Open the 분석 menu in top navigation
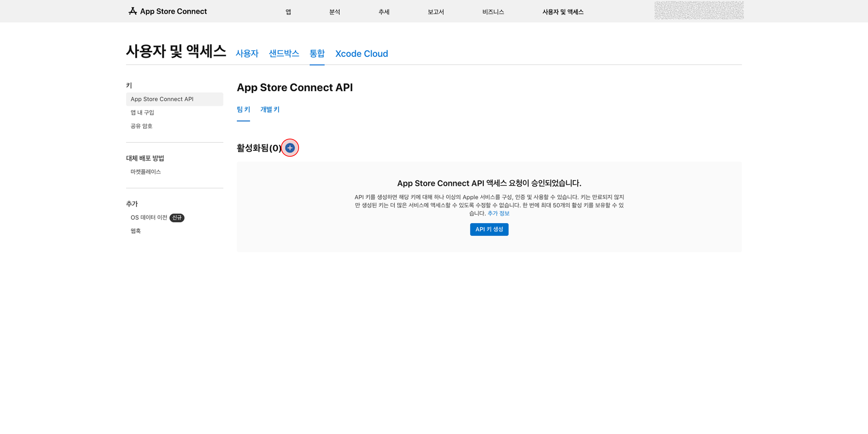The height and width of the screenshot is (434, 868). pyautogui.click(x=334, y=12)
